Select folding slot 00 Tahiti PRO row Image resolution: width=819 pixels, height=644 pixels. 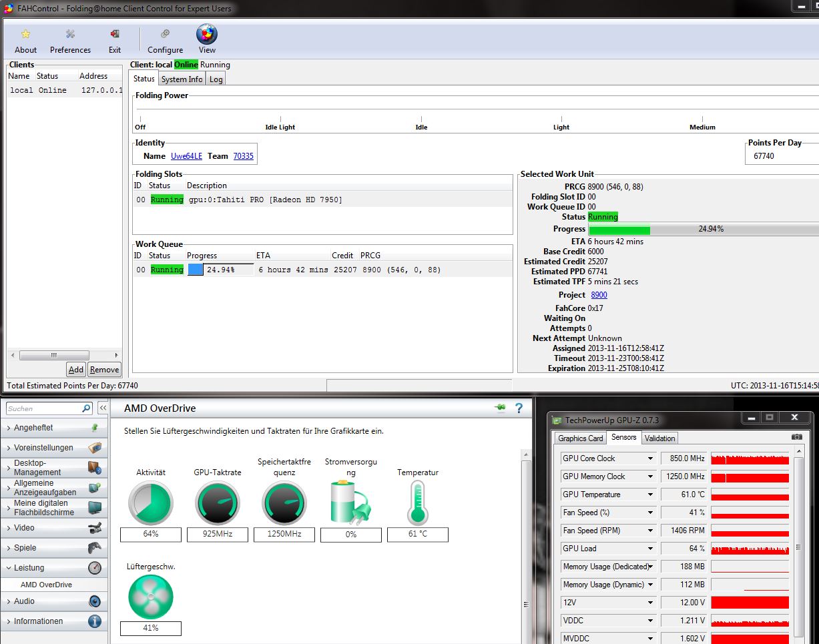[322, 200]
